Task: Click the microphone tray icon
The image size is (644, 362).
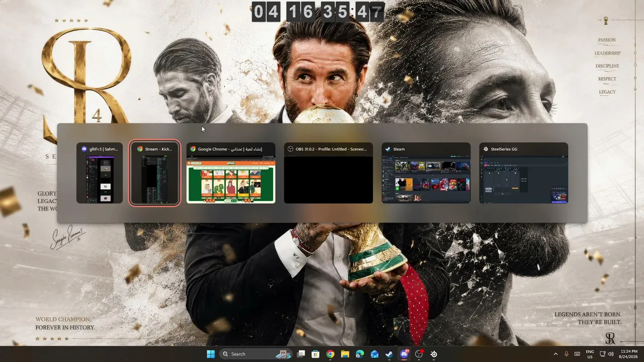Action: pos(567,354)
